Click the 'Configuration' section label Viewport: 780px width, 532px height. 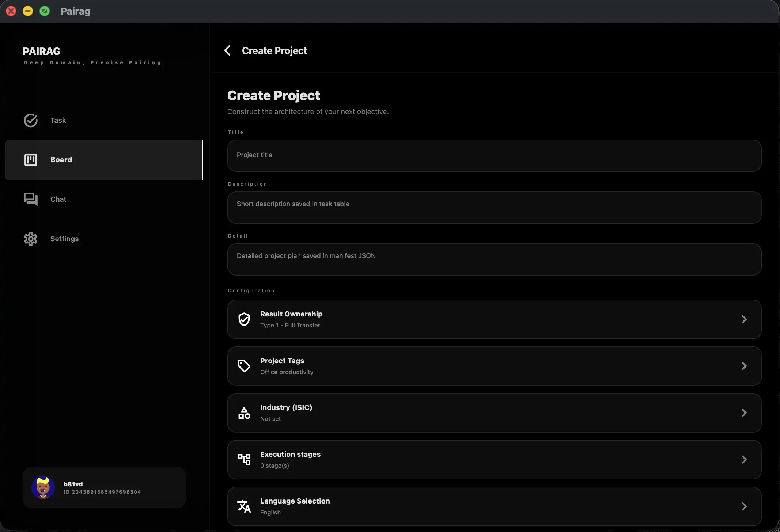coord(251,290)
